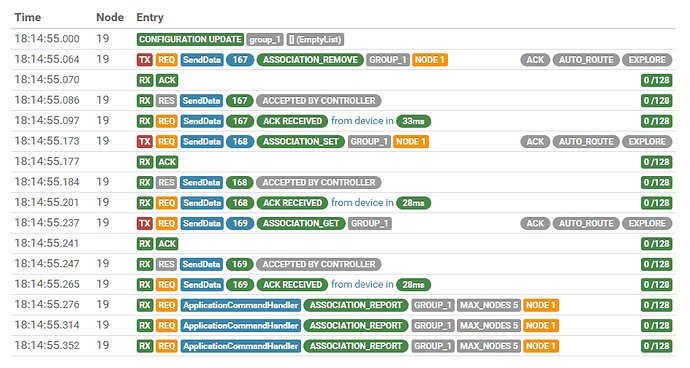Click the red TX badge at 18:14:55.064
This screenshot has width=690, height=368.
coord(145,60)
